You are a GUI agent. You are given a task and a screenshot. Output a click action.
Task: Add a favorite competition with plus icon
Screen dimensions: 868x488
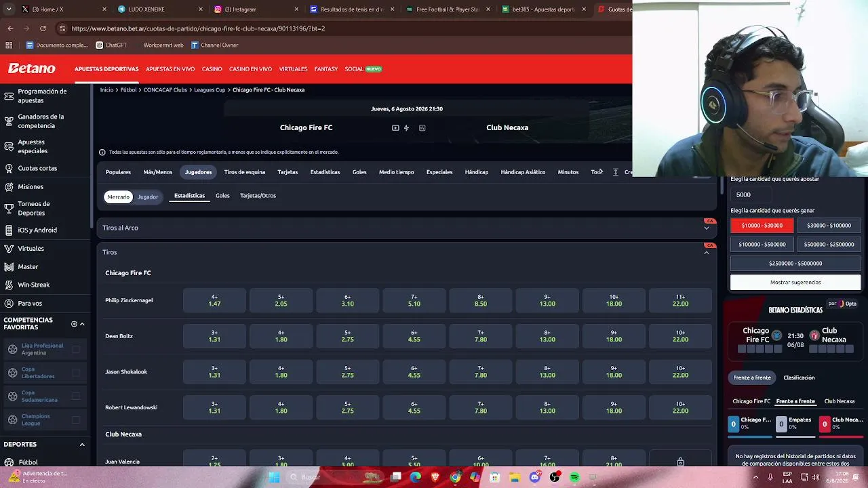[x=74, y=324]
